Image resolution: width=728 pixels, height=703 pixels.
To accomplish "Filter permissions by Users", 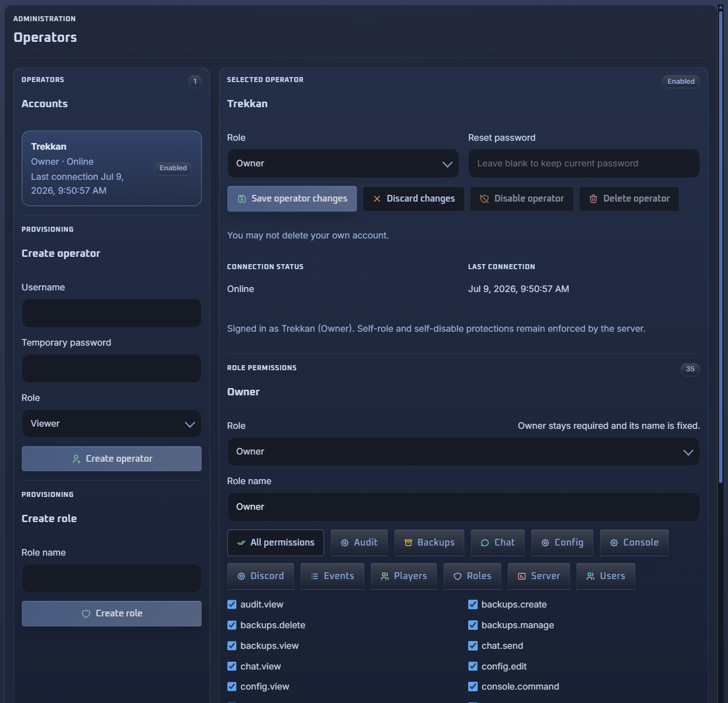I will pyautogui.click(x=606, y=576).
